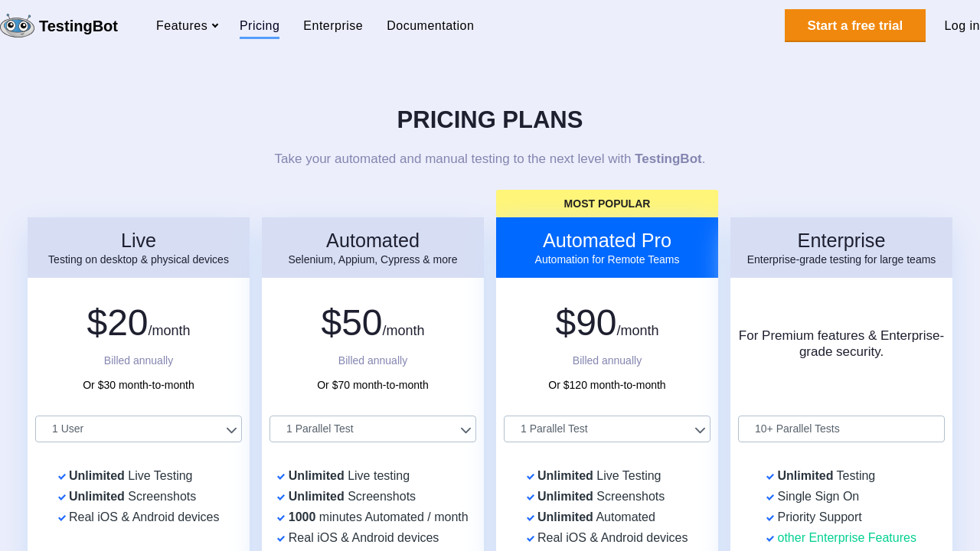Open the Enterprise nav item
The image size is (980, 551).
[333, 26]
